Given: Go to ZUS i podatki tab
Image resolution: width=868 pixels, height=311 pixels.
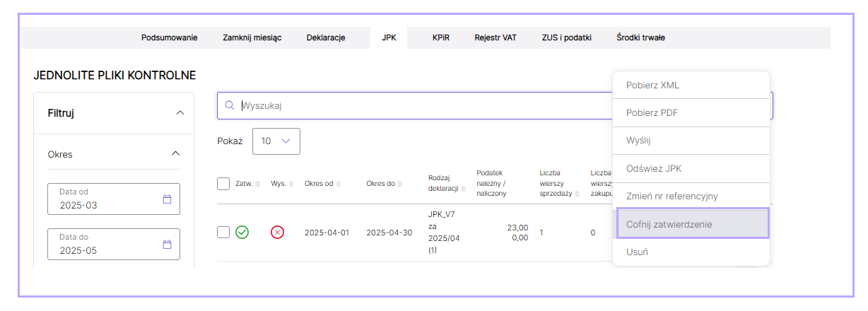Looking at the screenshot, I should click(566, 37).
